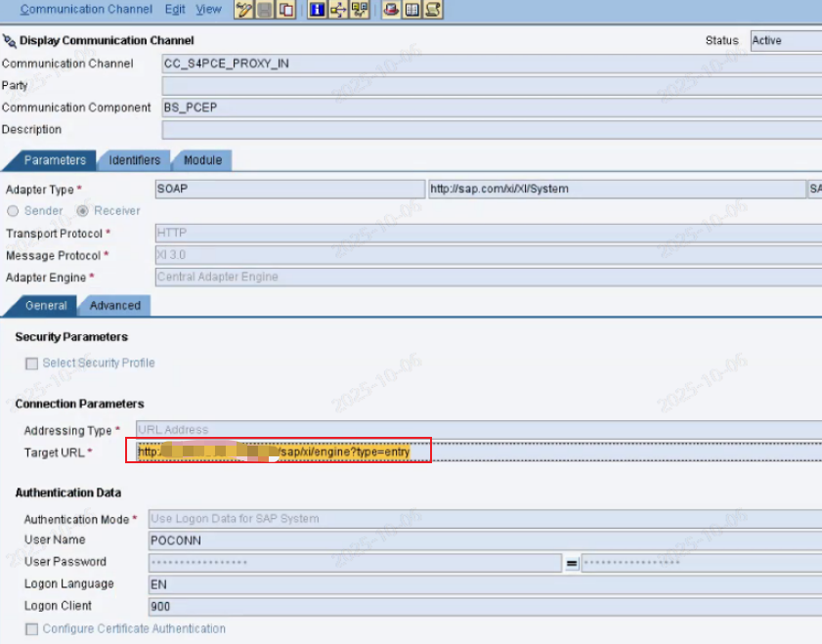This screenshot has width=822, height=644.
Task: Open the View menu
Action: [208, 9]
